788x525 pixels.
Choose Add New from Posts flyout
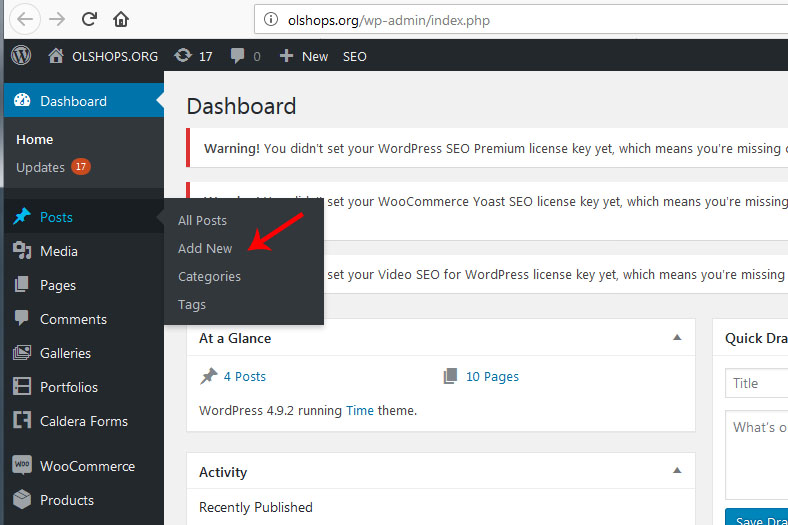coord(205,249)
